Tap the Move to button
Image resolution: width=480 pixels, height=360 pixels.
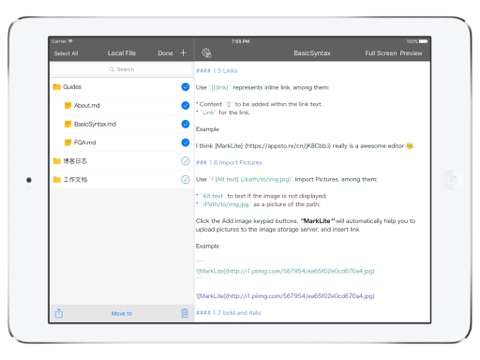pyautogui.click(x=122, y=313)
